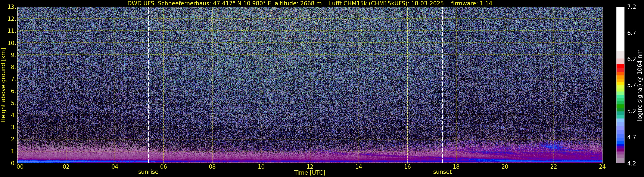
Task: Click the height tick label '2.'
Action: coord(13,139)
